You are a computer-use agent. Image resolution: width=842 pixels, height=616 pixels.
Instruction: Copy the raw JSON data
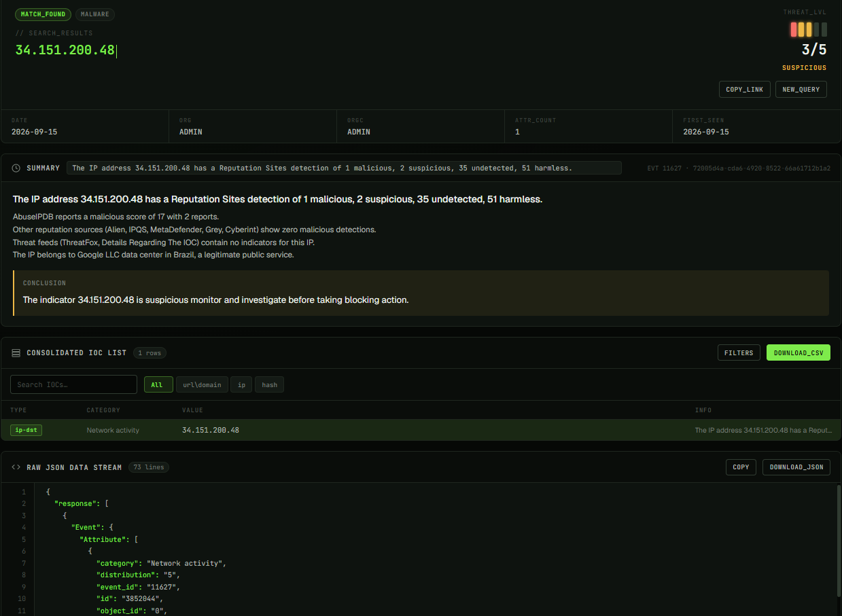pos(741,467)
